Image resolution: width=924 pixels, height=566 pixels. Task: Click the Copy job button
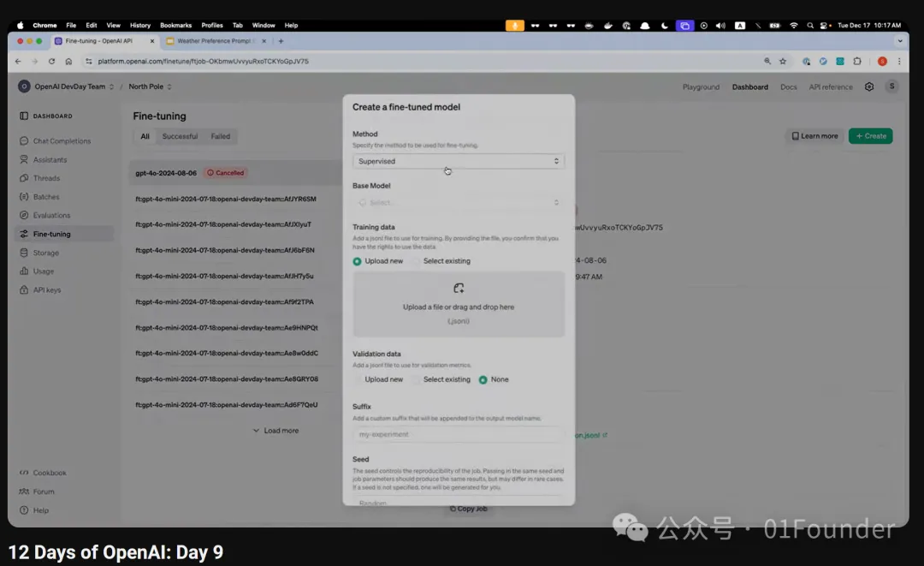point(469,509)
